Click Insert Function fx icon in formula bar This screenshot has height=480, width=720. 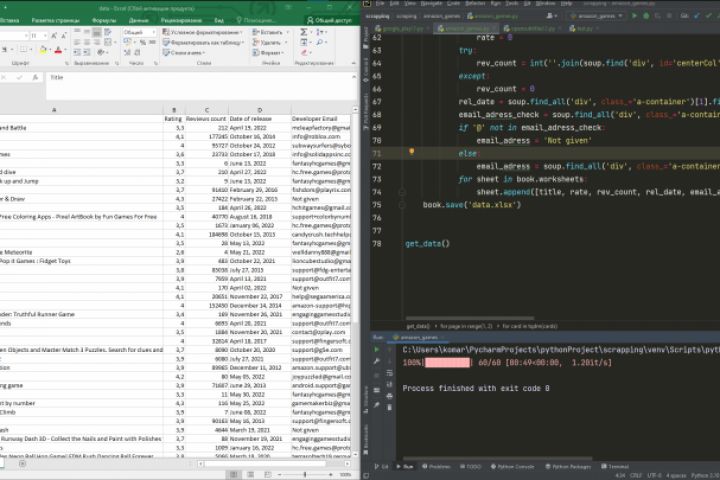pos(35,78)
